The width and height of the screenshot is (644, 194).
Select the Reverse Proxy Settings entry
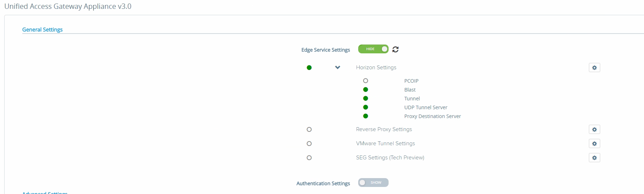tap(384, 130)
